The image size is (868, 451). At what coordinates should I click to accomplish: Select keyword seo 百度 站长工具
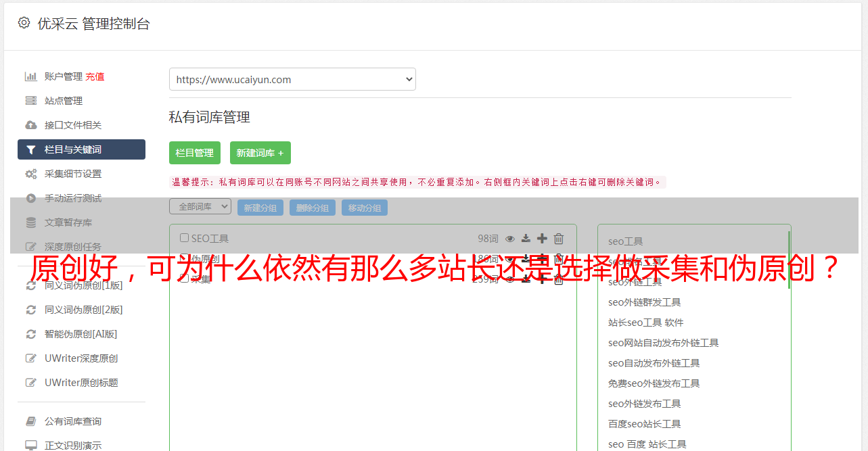[x=647, y=444]
